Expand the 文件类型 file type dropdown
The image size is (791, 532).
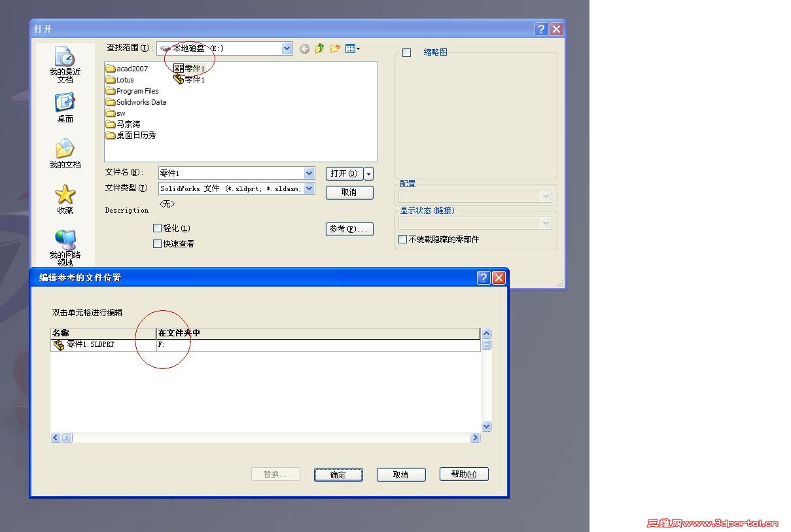click(x=309, y=188)
